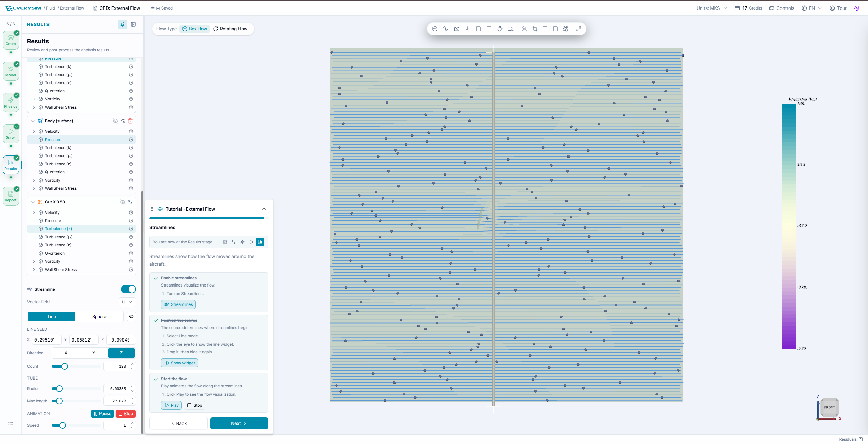Open settings sliders for Cut X 0.50
This screenshot has height=443, width=868.
pyautogui.click(x=130, y=202)
